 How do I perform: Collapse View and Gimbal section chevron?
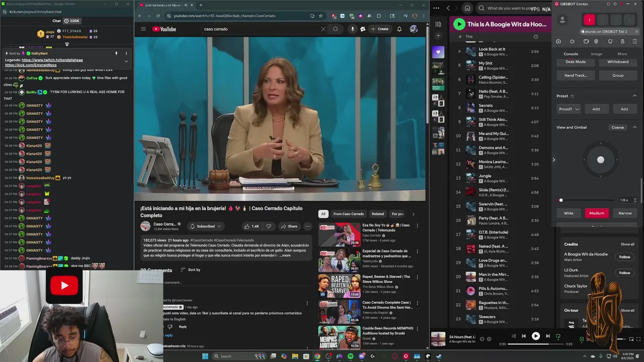pyautogui.click(x=634, y=127)
